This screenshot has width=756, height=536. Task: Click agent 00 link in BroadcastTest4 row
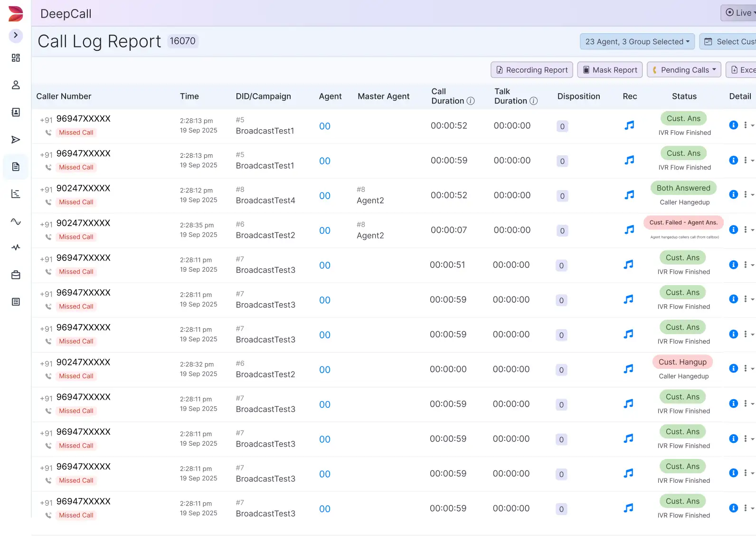pos(325,196)
